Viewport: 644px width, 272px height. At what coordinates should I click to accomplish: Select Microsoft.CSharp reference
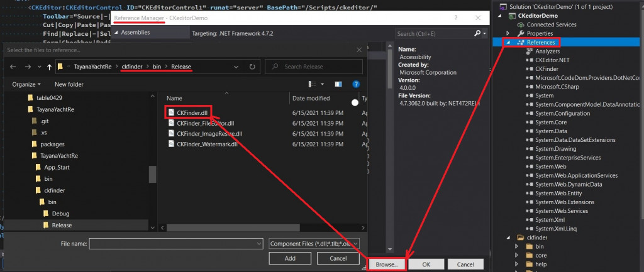click(557, 87)
